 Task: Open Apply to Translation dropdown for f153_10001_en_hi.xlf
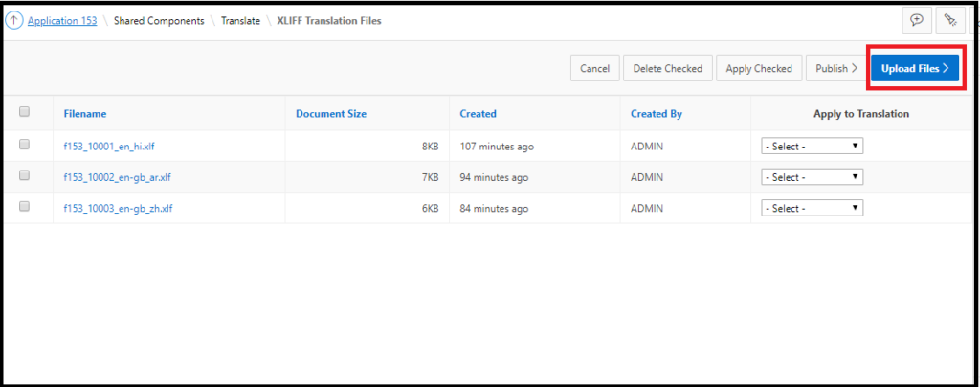click(812, 147)
